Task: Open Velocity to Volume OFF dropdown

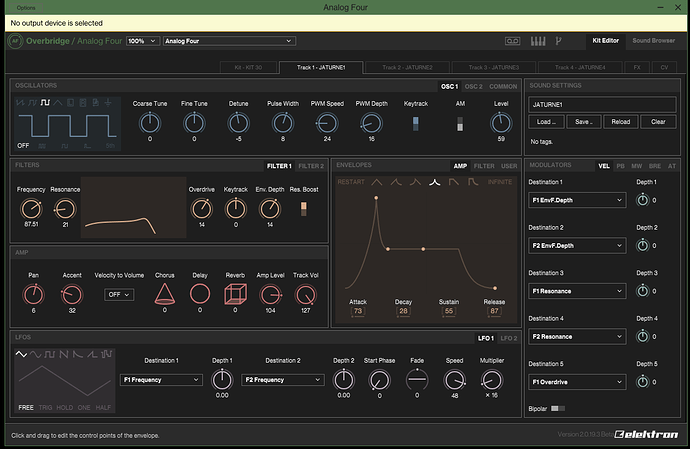Action: tap(119, 294)
